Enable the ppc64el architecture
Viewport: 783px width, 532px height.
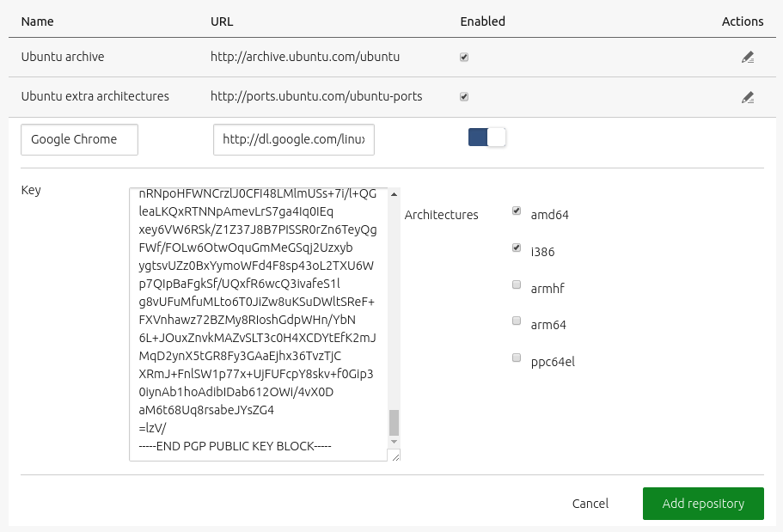[x=517, y=358]
